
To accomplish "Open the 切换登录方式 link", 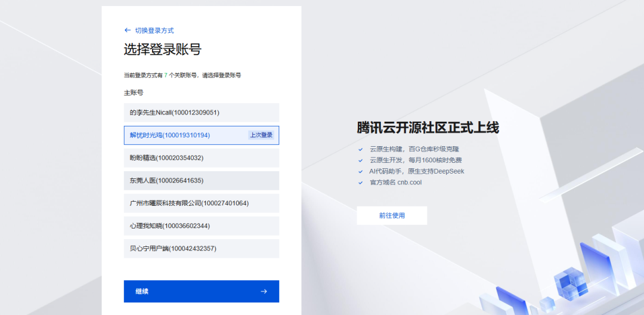I will [x=154, y=30].
